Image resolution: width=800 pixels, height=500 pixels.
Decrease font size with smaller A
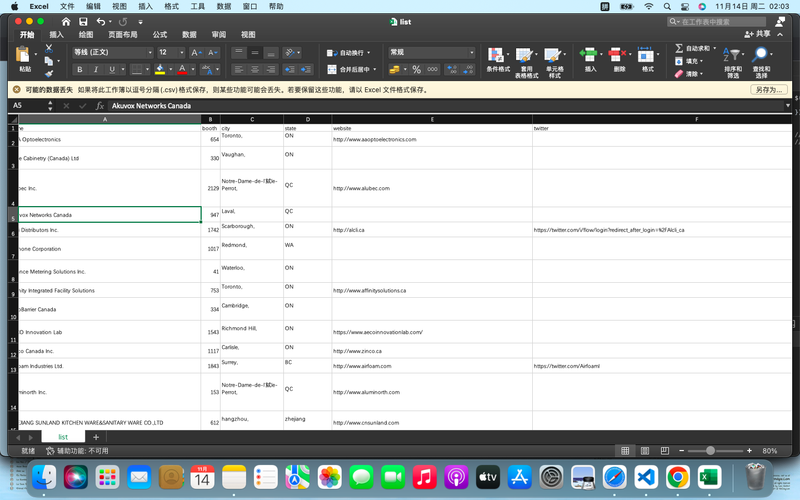tap(213, 53)
